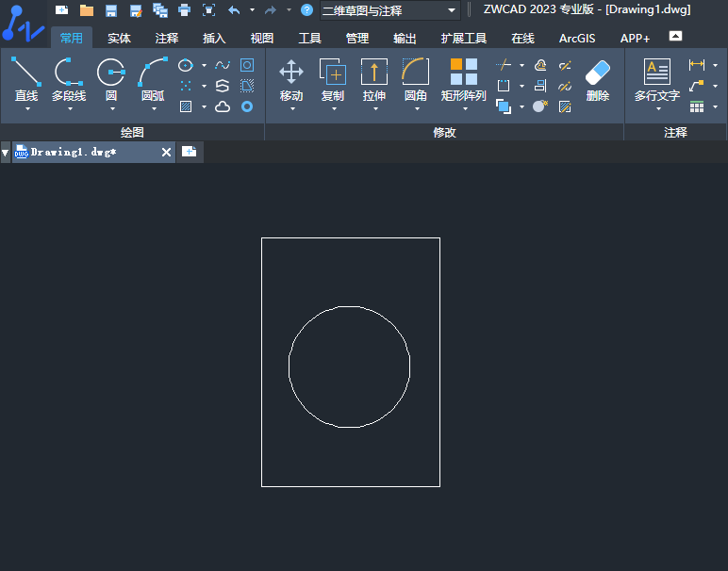
Task: Click the donut ring tool icon
Action: coord(247,107)
